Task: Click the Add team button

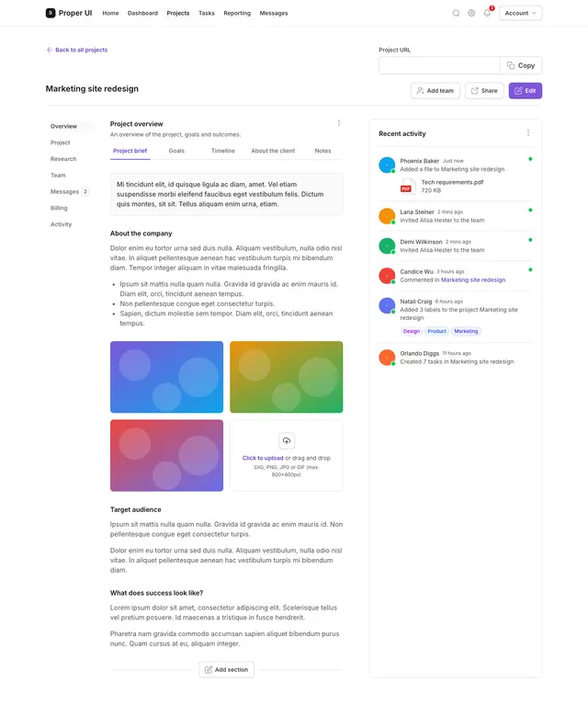Action: pos(435,90)
